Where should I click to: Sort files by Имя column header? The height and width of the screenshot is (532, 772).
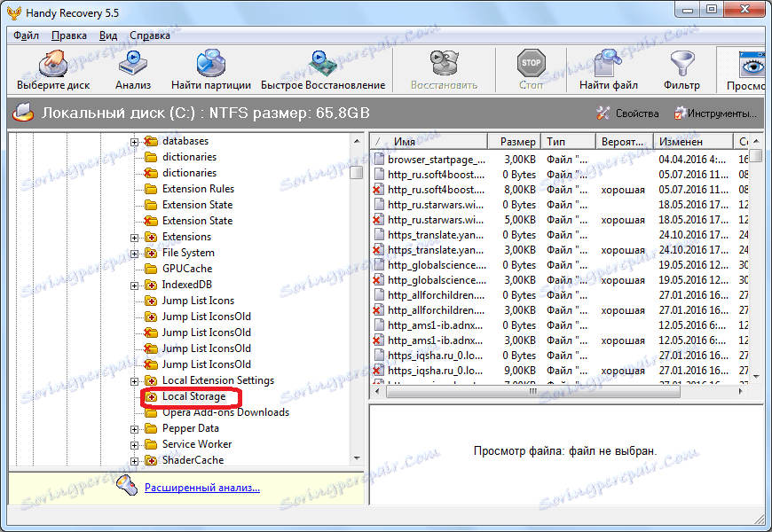429,142
